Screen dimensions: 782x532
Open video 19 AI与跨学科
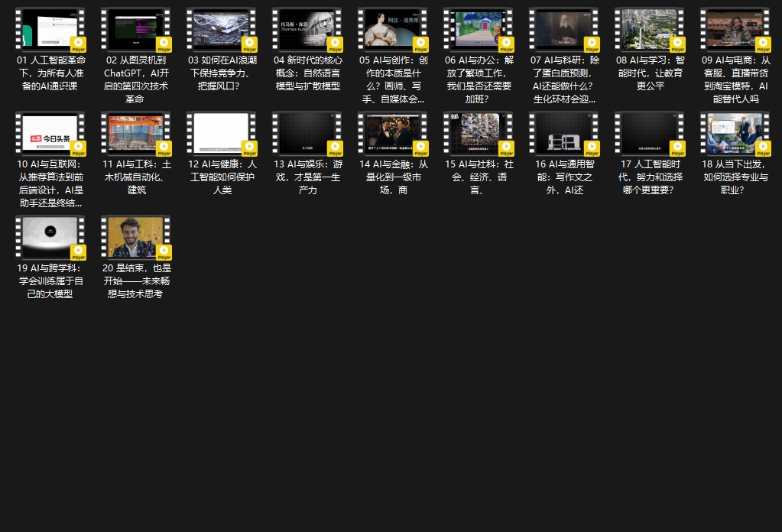click(50, 238)
